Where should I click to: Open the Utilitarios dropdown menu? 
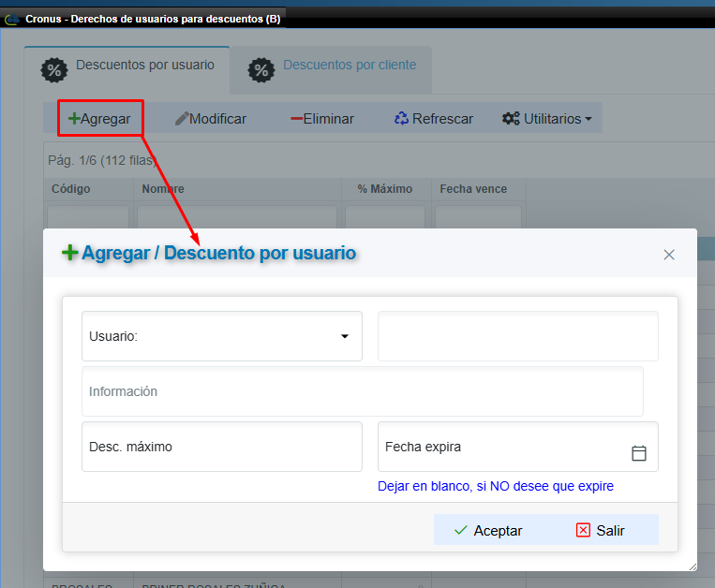click(546, 118)
